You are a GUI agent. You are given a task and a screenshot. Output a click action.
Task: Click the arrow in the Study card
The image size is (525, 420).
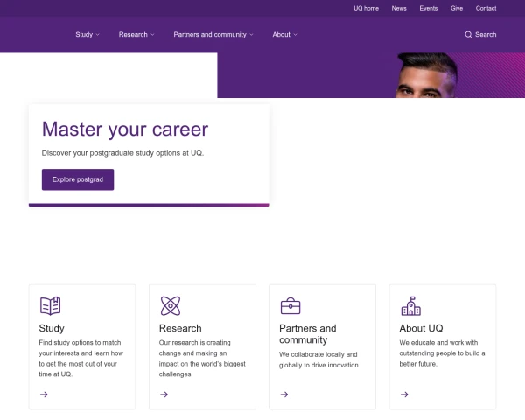click(x=44, y=395)
